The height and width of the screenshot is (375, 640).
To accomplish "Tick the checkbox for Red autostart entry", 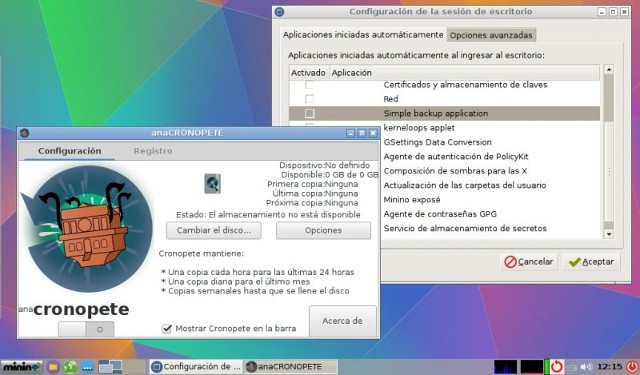I will 309,99.
